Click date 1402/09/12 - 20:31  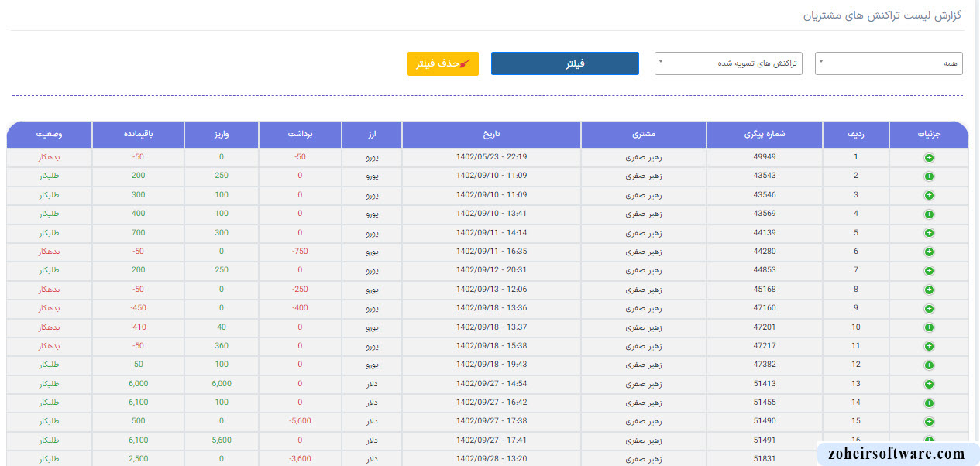tap(492, 270)
